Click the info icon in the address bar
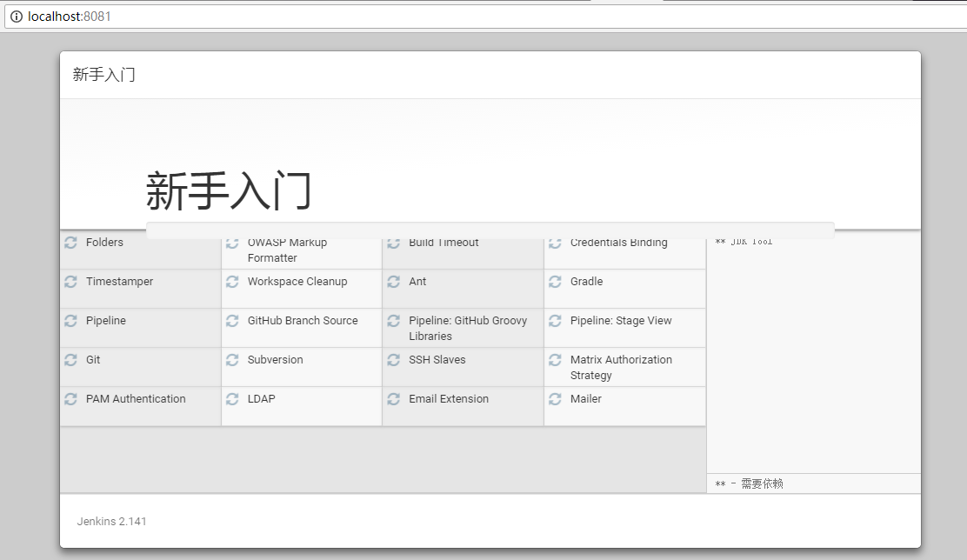 [16, 16]
